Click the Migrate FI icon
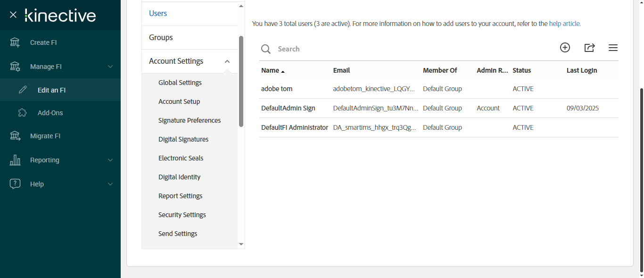 (x=15, y=136)
